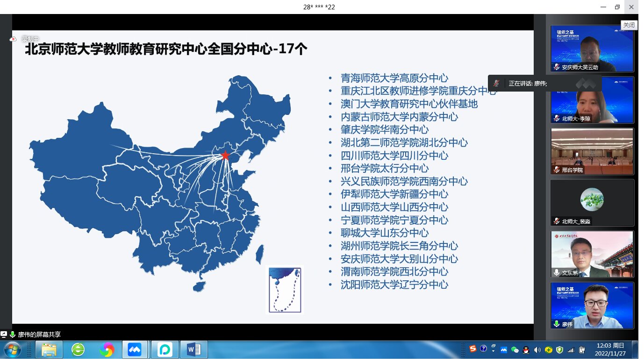Click the volume speaker tray icon
This screenshot has height=363, width=644.
(x=537, y=349)
